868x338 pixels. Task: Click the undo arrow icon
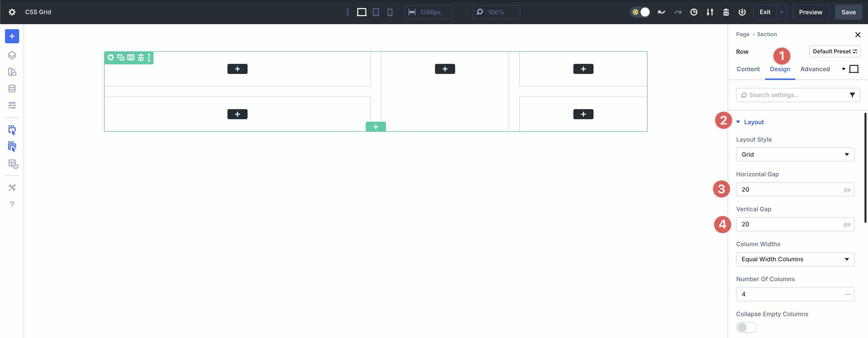(661, 12)
